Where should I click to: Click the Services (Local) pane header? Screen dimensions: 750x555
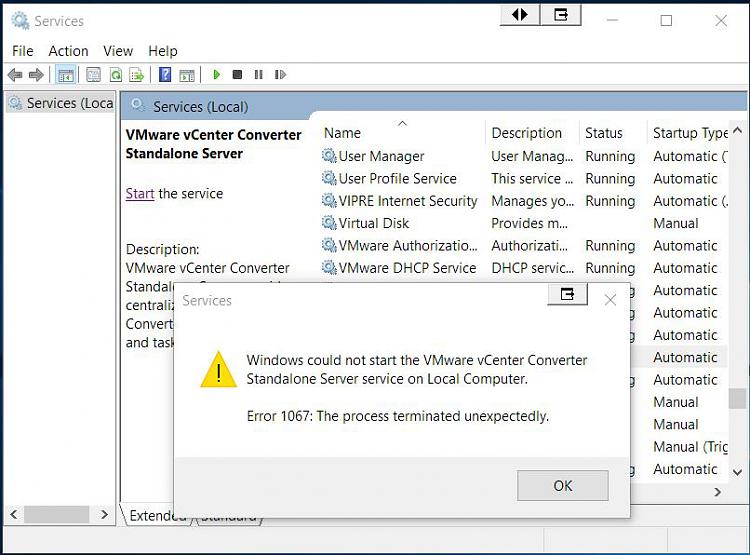coord(433,106)
